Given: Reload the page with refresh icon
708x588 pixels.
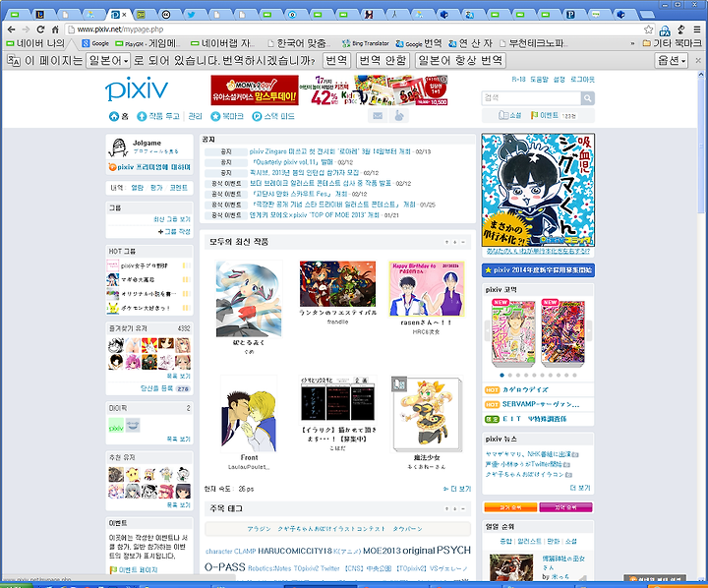Looking at the screenshot, I should 40,29.
